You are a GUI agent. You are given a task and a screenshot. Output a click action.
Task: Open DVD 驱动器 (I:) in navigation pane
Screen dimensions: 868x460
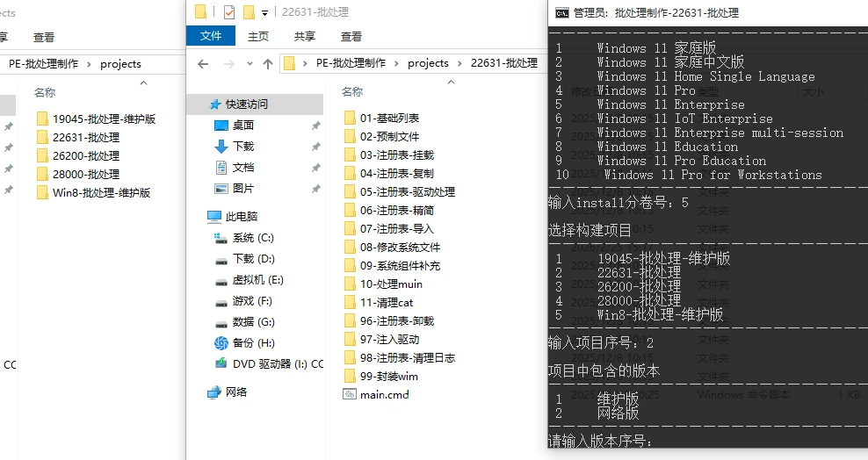click(269, 363)
